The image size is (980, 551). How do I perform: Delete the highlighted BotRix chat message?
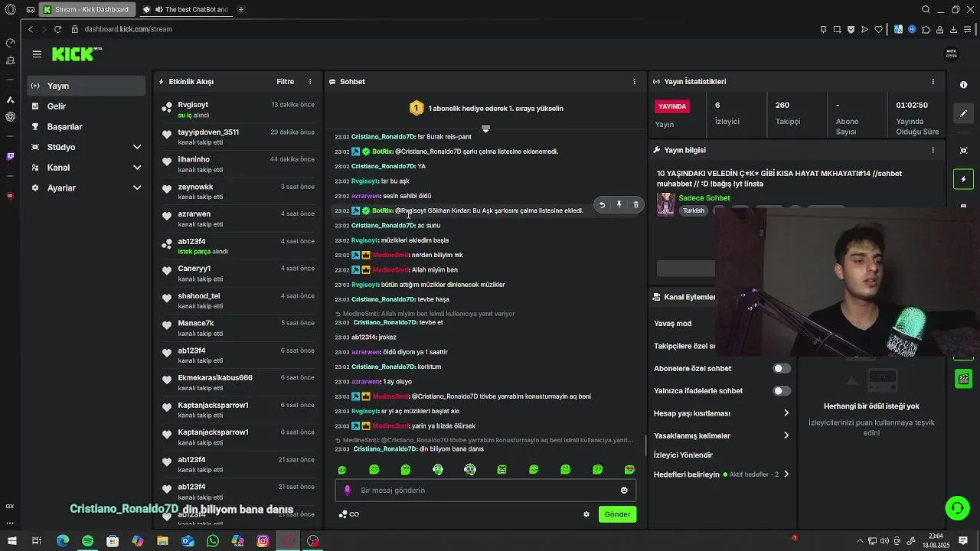(x=635, y=205)
